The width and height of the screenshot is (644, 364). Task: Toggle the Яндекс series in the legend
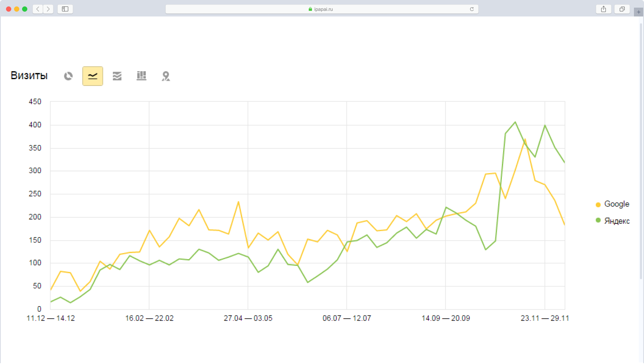tap(617, 221)
